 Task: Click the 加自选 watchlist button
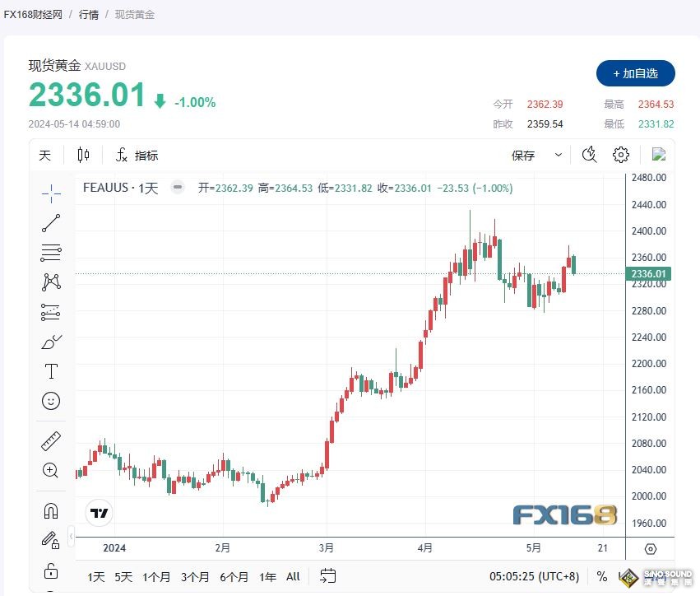pos(635,73)
